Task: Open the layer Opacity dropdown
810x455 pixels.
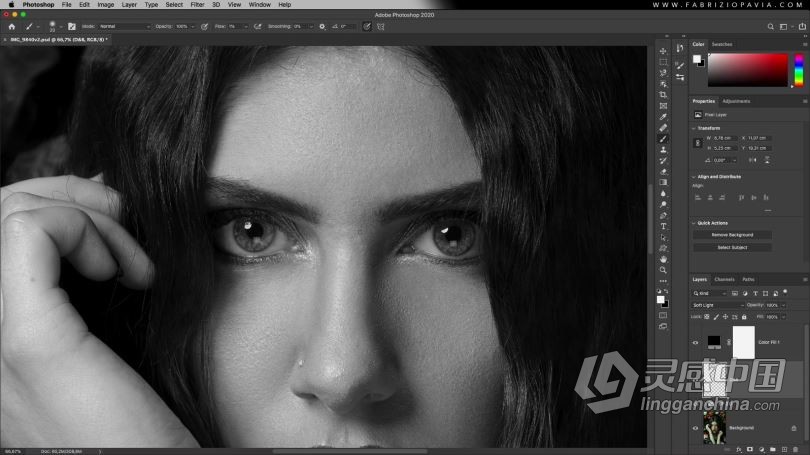Action: pyautogui.click(x=783, y=305)
